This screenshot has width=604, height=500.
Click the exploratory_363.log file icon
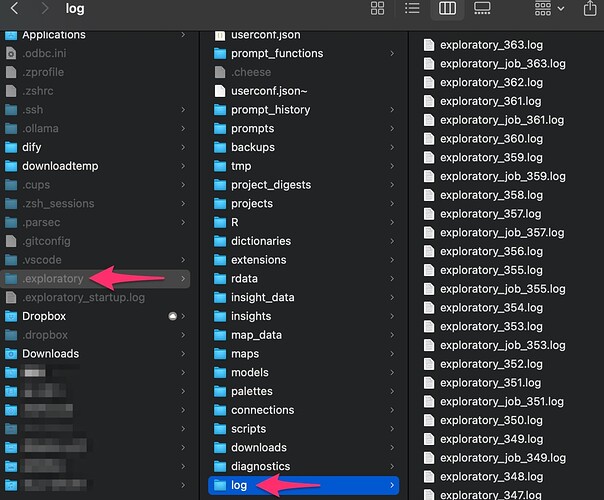click(x=429, y=45)
